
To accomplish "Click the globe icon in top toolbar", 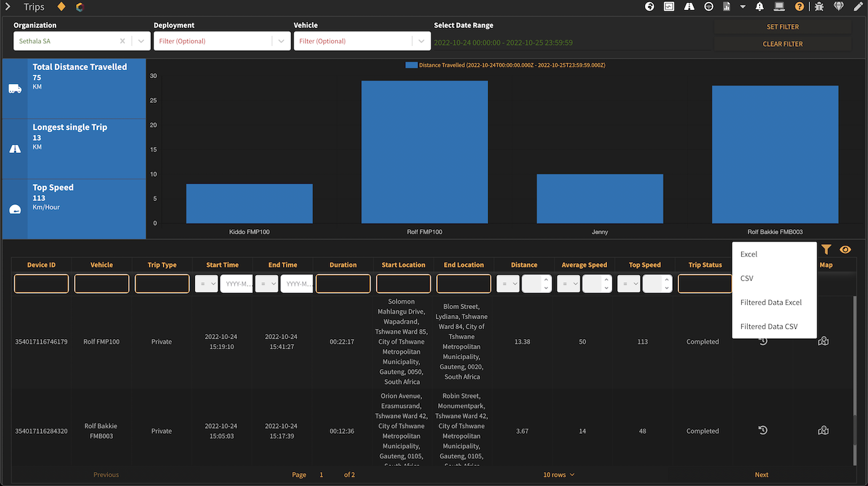I will pyautogui.click(x=649, y=7).
